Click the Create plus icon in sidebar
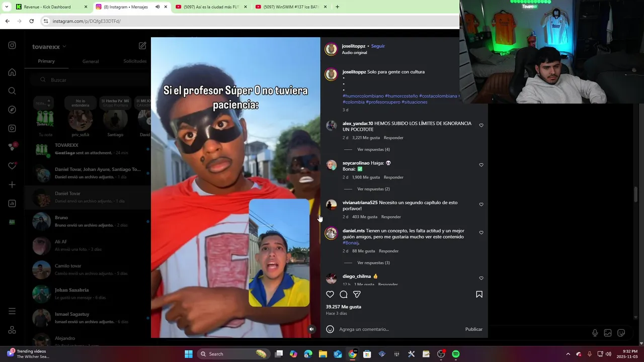 tap(12, 185)
